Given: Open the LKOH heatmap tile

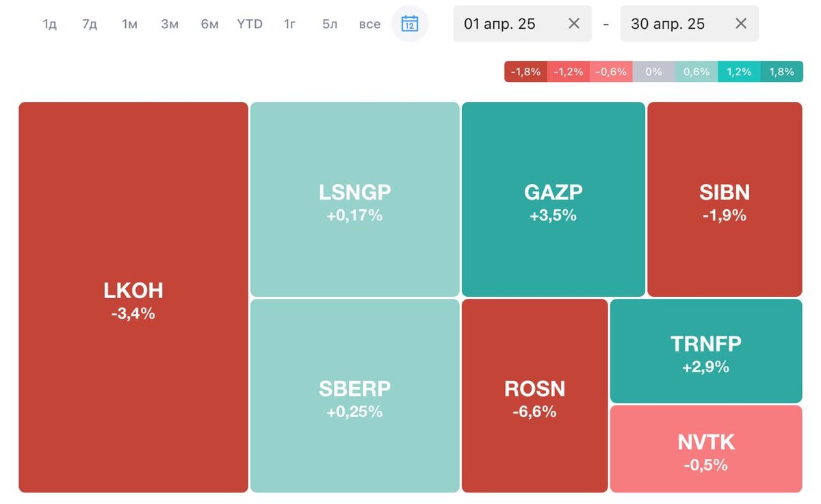Looking at the screenshot, I should pos(133,297).
